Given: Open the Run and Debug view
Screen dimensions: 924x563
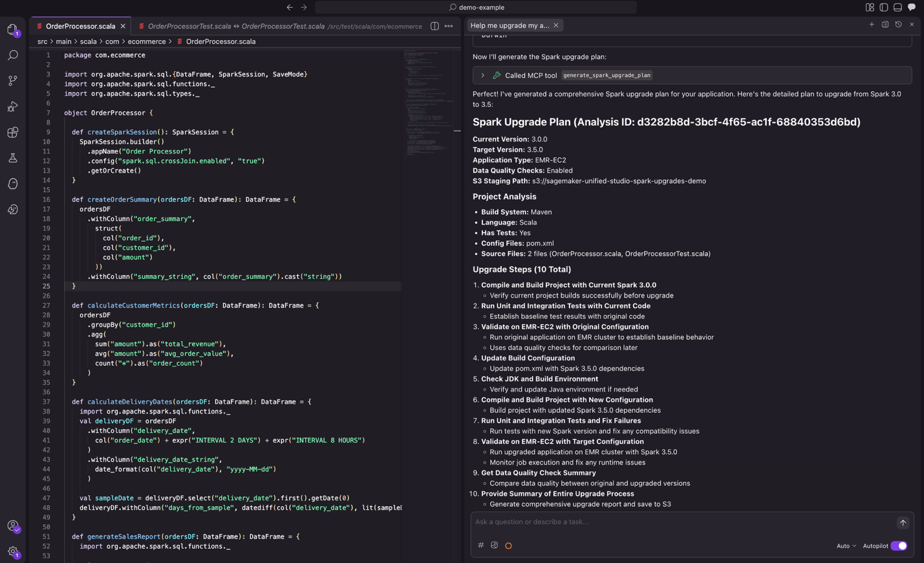Looking at the screenshot, I should pyautogui.click(x=12, y=107).
